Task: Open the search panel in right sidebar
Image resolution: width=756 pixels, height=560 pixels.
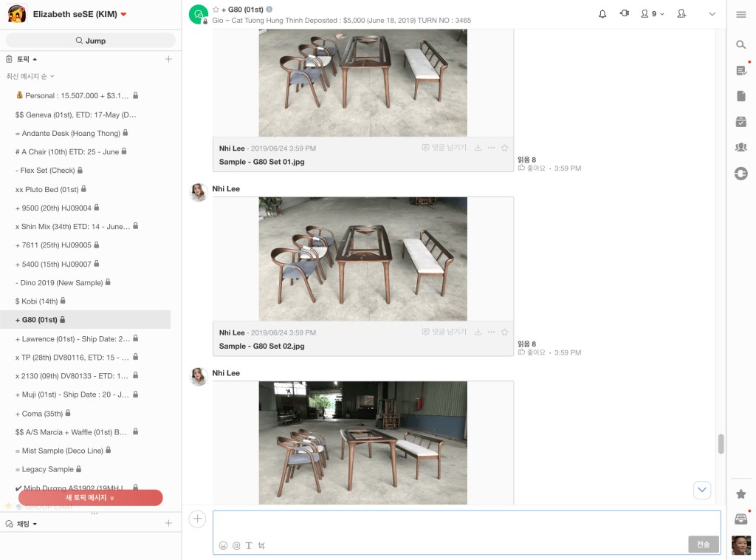Action: pyautogui.click(x=741, y=45)
